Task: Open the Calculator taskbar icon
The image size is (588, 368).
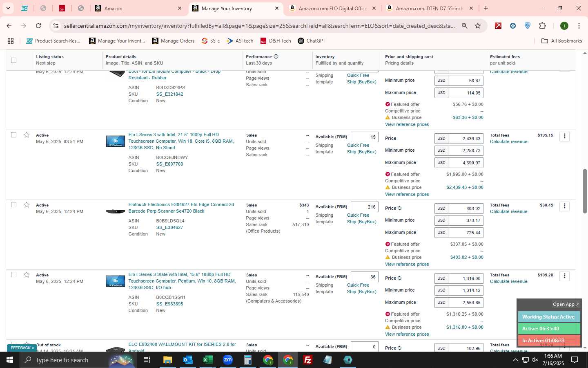Action: point(247,360)
